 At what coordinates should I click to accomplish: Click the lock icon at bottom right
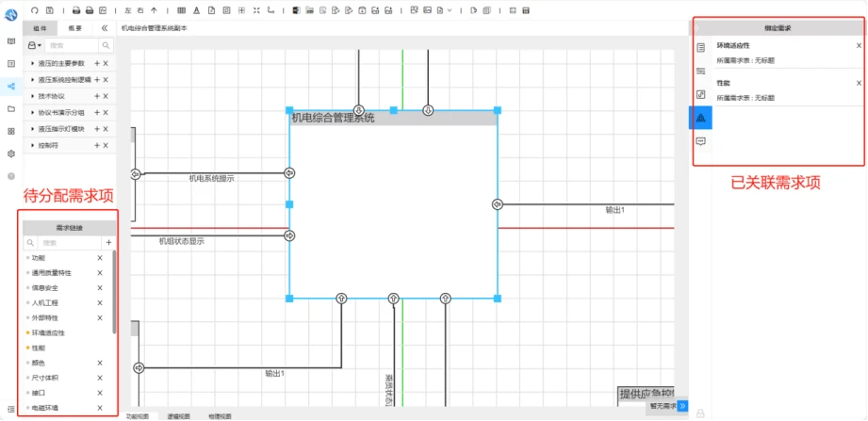coord(700,413)
